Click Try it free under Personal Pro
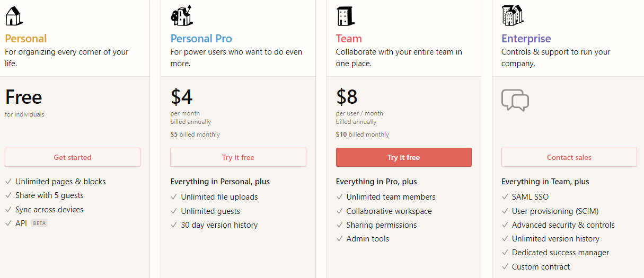 238,157
